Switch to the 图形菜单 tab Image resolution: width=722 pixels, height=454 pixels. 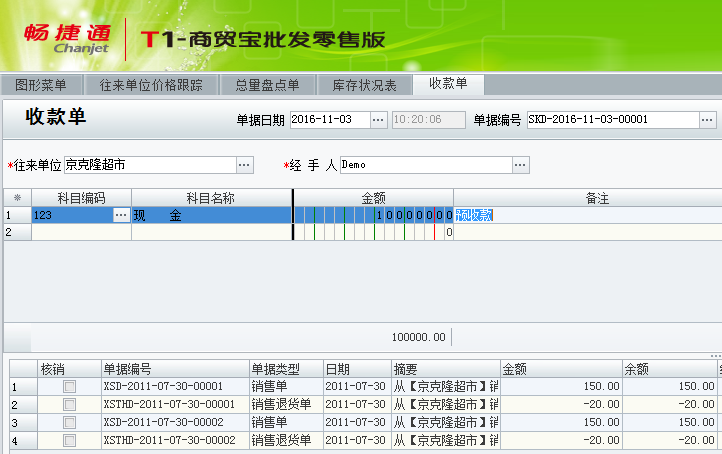pyautogui.click(x=41, y=85)
